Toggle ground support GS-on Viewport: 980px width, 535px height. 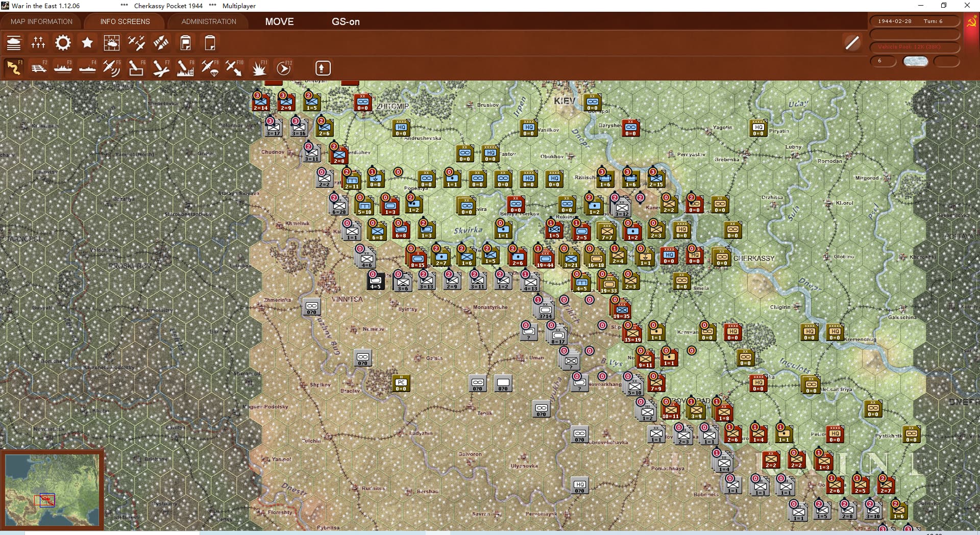click(346, 21)
